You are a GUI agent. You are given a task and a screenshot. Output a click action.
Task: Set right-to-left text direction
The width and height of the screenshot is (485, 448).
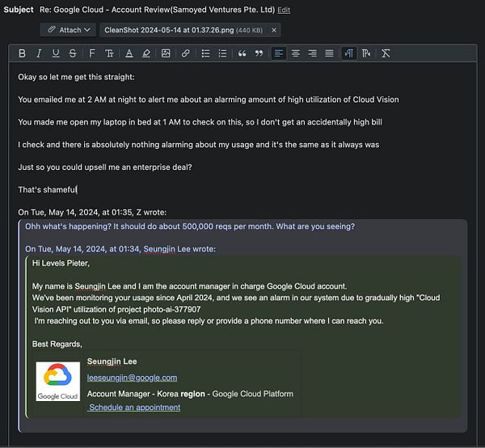[x=366, y=53]
